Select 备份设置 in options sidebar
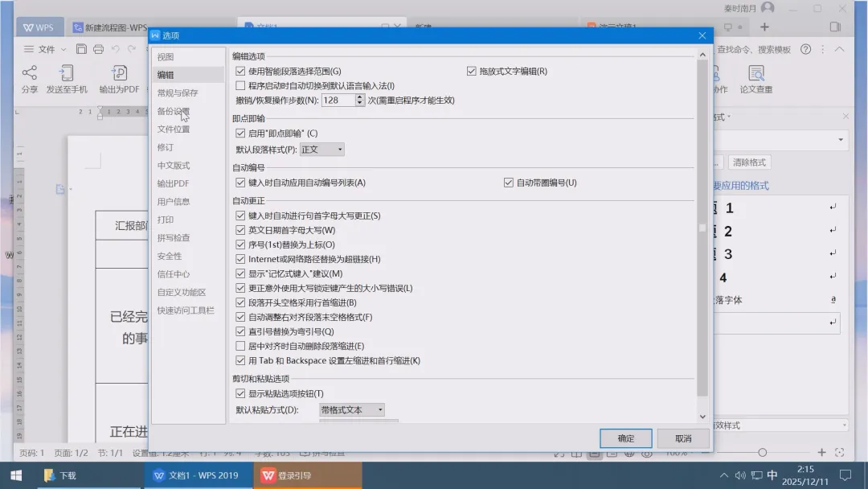Image resolution: width=868 pixels, height=489 pixels. pos(174,111)
